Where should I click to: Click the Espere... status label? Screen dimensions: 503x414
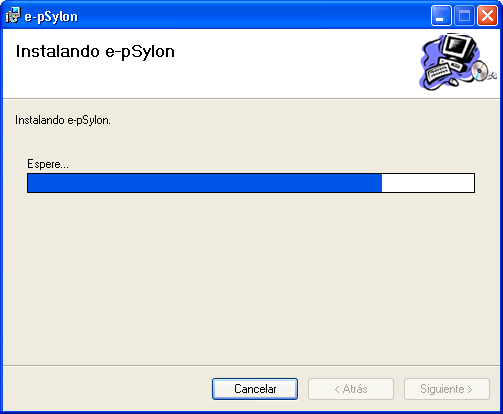pyautogui.click(x=48, y=164)
